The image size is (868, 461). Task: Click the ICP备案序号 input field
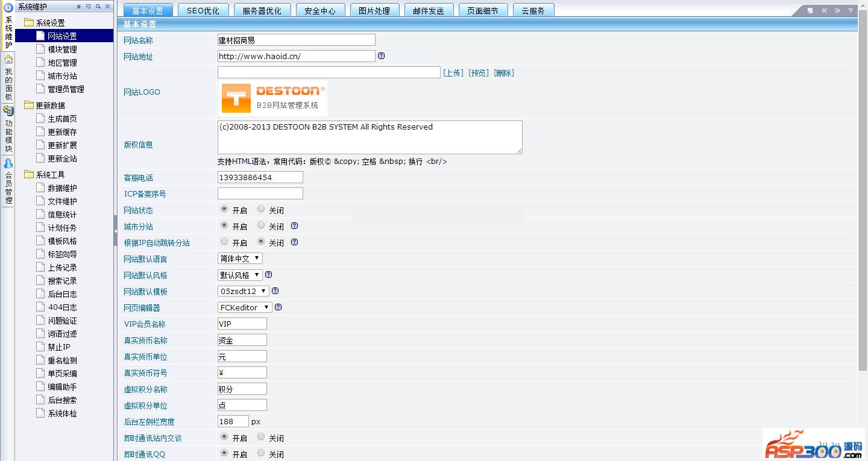[x=260, y=193]
